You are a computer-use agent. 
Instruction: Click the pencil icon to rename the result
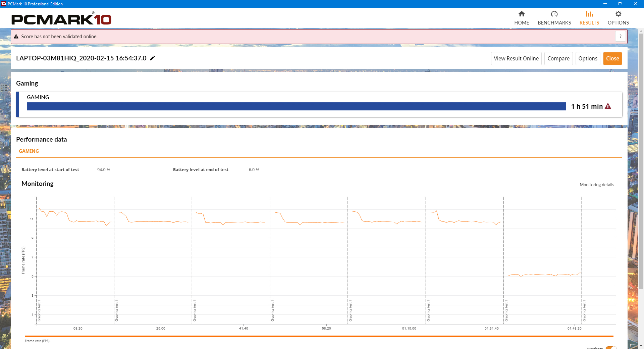(x=152, y=58)
